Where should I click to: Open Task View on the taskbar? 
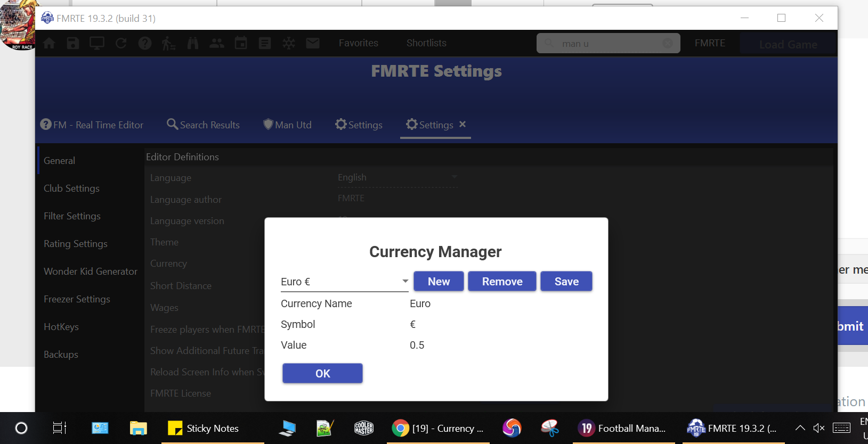(x=60, y=428)
